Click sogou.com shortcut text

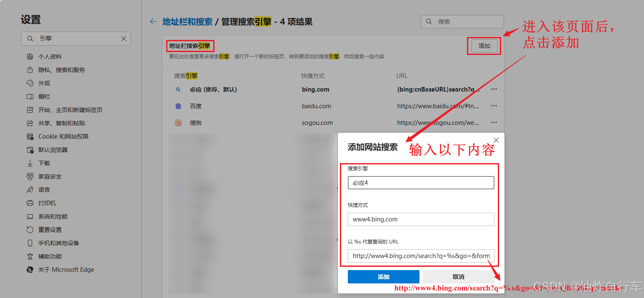317,123
